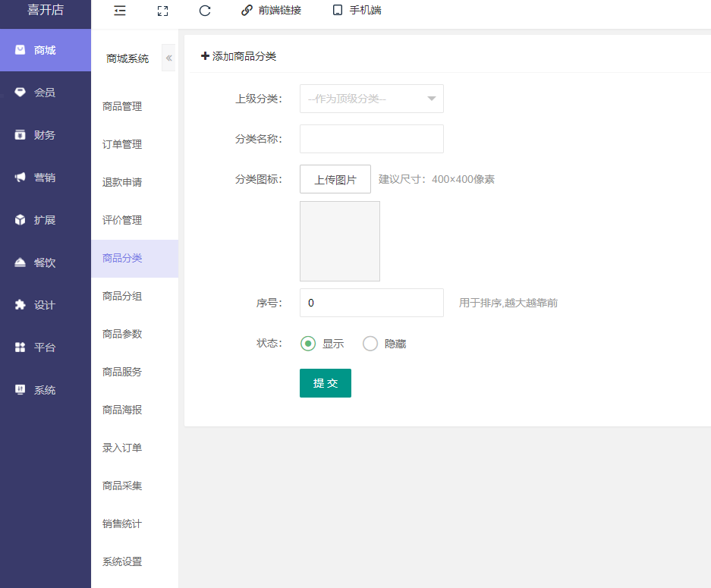Open the 录入订单 submenu item
Image resolution: width=711 pixels, height=588 pixels.
pos(134,448)
